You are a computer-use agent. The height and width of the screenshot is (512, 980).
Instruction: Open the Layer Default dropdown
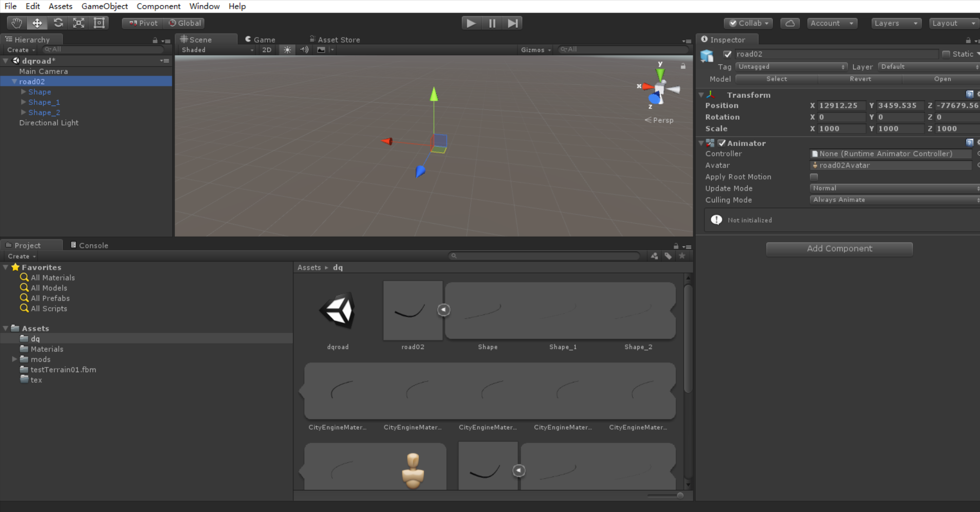(929, 67)
